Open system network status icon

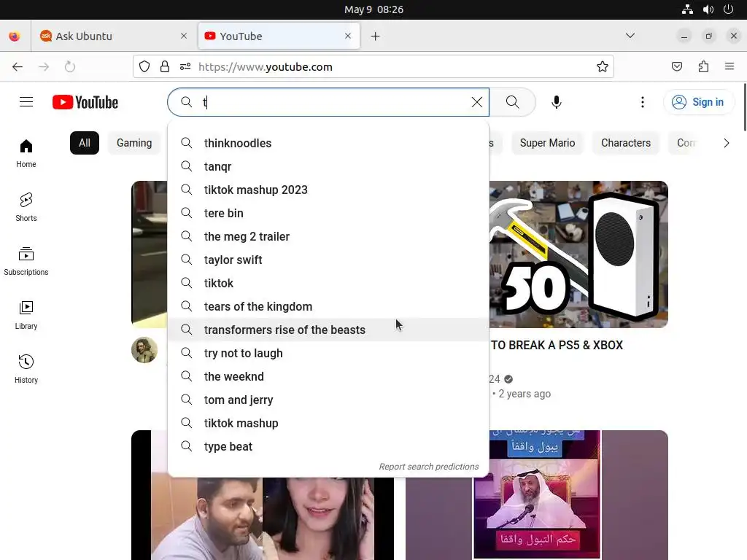coord(687,9)
